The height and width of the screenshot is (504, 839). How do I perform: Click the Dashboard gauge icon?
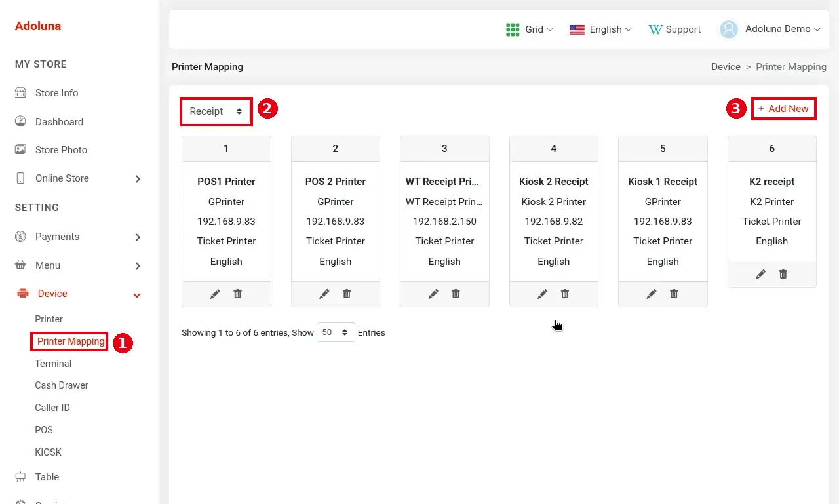point(20,121)
